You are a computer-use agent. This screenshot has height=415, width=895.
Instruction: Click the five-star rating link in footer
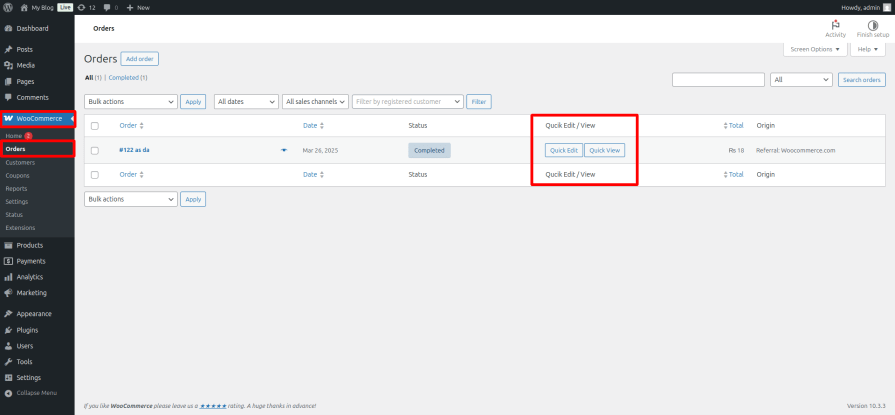click(x=213, y=406)
